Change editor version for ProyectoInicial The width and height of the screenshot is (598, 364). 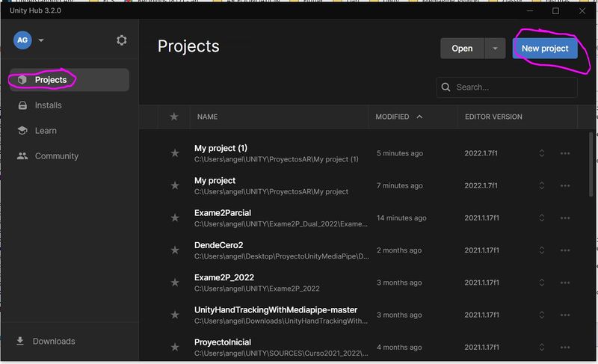coord(541,348)
